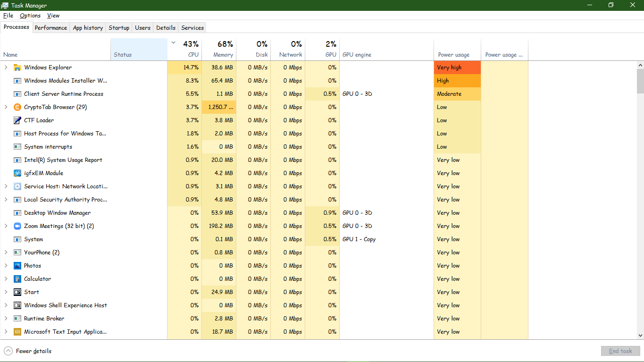Sort by the GPU percentage column
Screen dimensions: 644x362
click(322, 50)
